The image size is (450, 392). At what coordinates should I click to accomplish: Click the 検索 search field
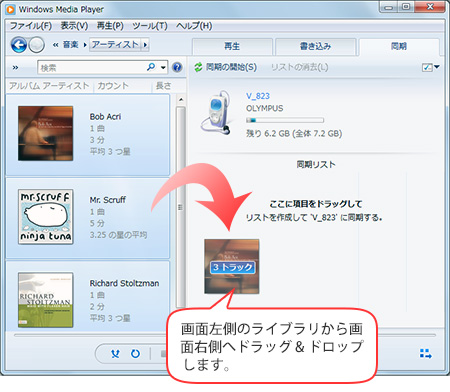(x=91, y=68)
